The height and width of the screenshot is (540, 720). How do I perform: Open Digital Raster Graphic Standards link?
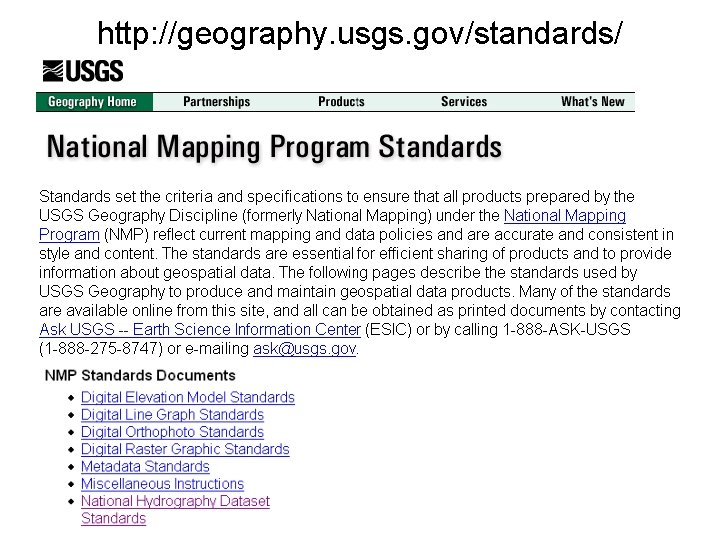[185, 449]
